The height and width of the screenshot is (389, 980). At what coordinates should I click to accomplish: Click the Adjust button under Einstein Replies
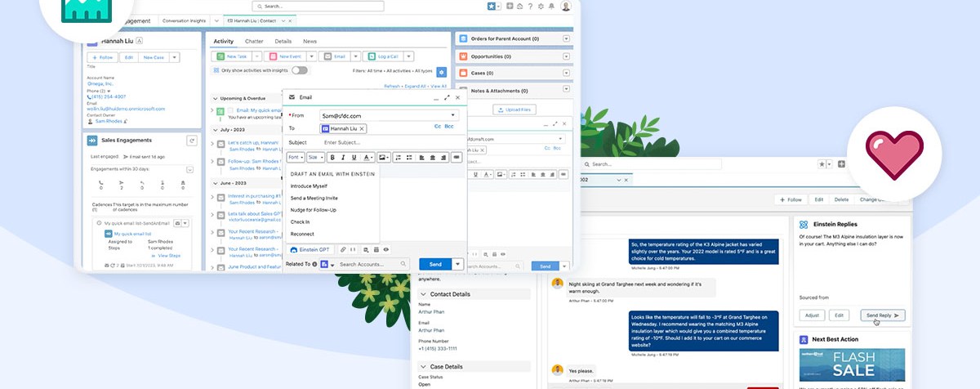(x=812, y=315)
